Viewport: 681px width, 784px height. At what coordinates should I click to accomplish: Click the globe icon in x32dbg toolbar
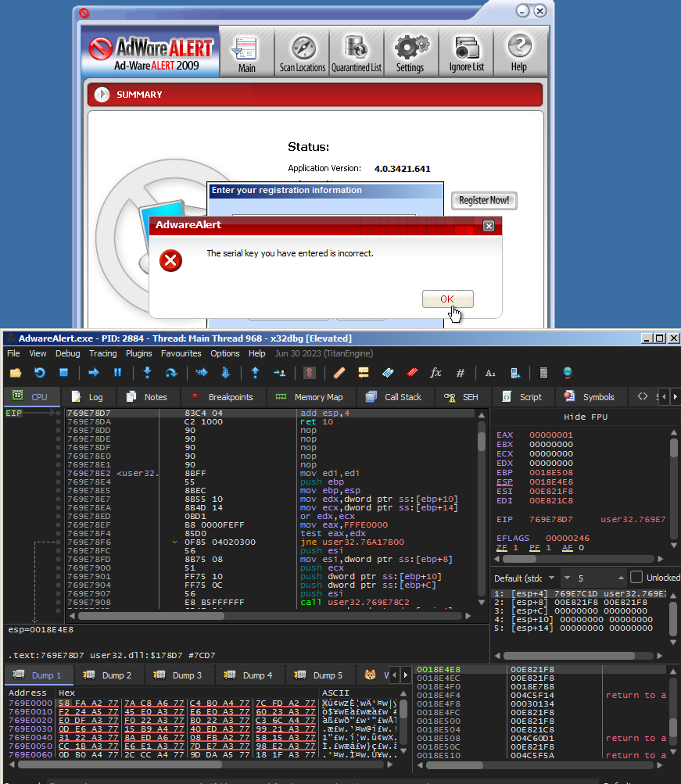(x=568, y=373)
